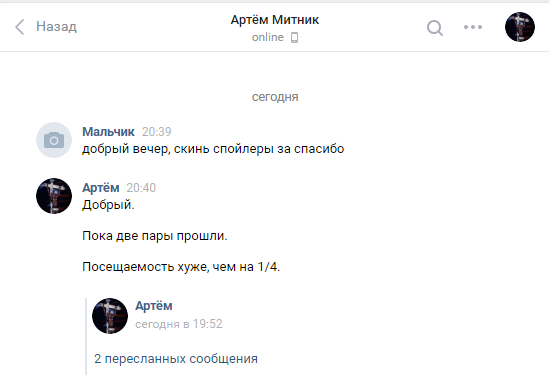Click Артём's avatar in the forwarded message
549x385 pixels.
110,316
